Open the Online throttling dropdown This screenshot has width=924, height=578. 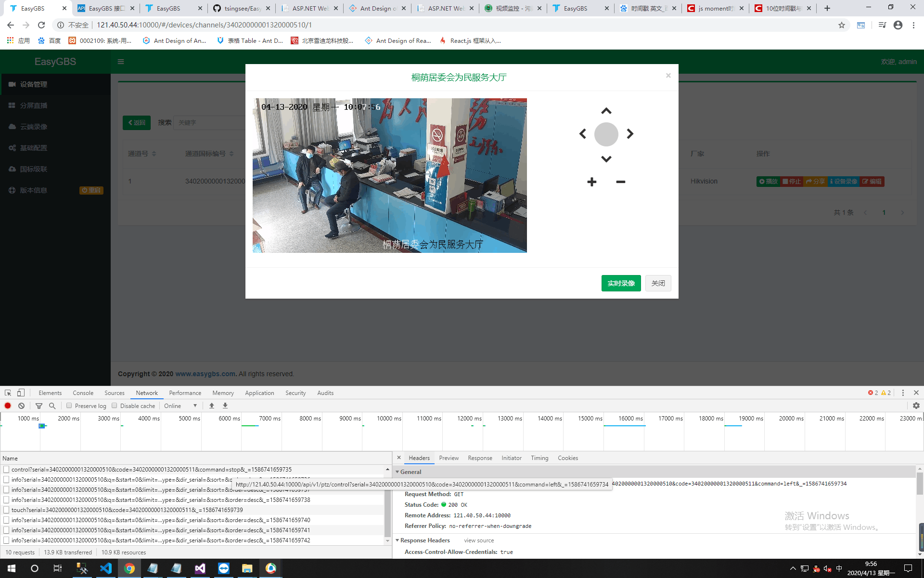click(180, 406)
